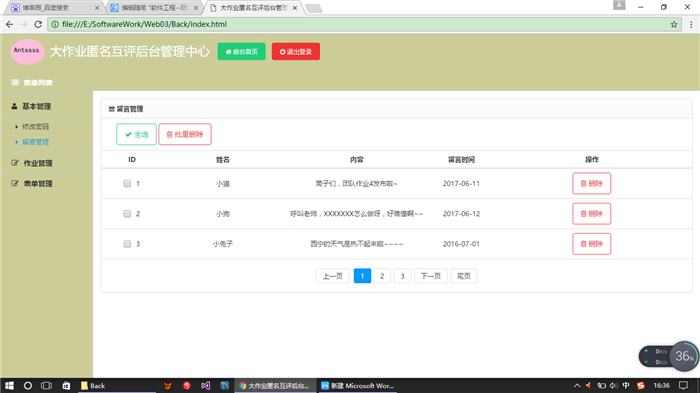The image size is (700, 393).
Task: Click the Cortana circle taskbar icon
Action: [x=28, y=385]
